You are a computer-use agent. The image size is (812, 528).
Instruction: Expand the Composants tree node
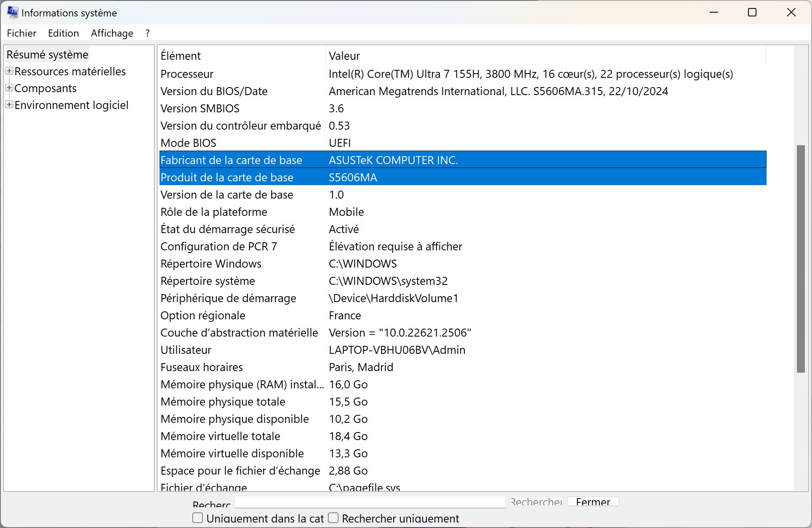click(x=9, y=88)
